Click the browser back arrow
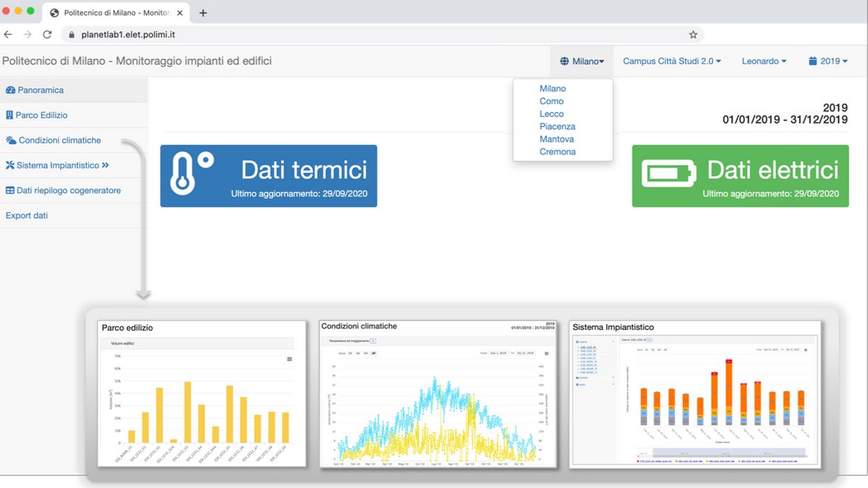Image resolution: width=868 pixels, height=488 pixels. tap(8, 34)
